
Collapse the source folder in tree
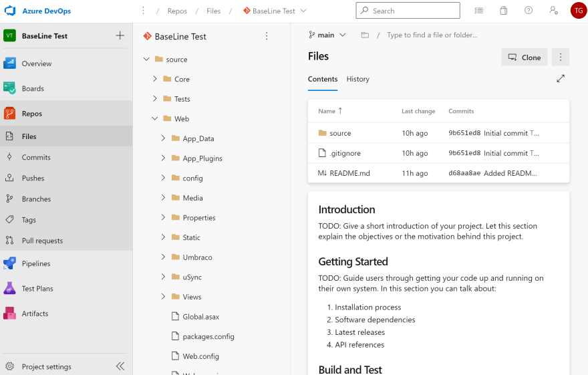[x=146, y=59]
